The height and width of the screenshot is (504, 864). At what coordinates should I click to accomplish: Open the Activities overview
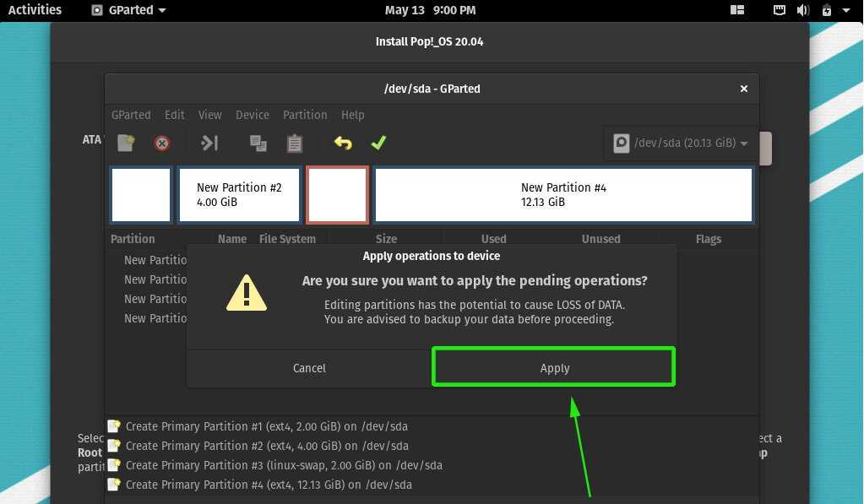pos(35,10)
